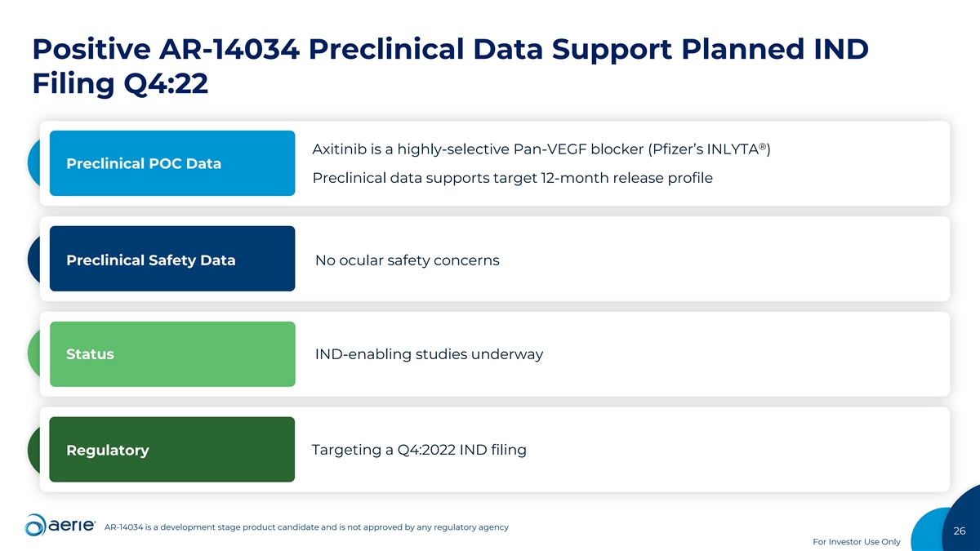Click the 'For Investor Use Only' footer text
Image resolution: width=980 pixels, height=551 pixels.
pyautogui.click(x=857, y=542)
